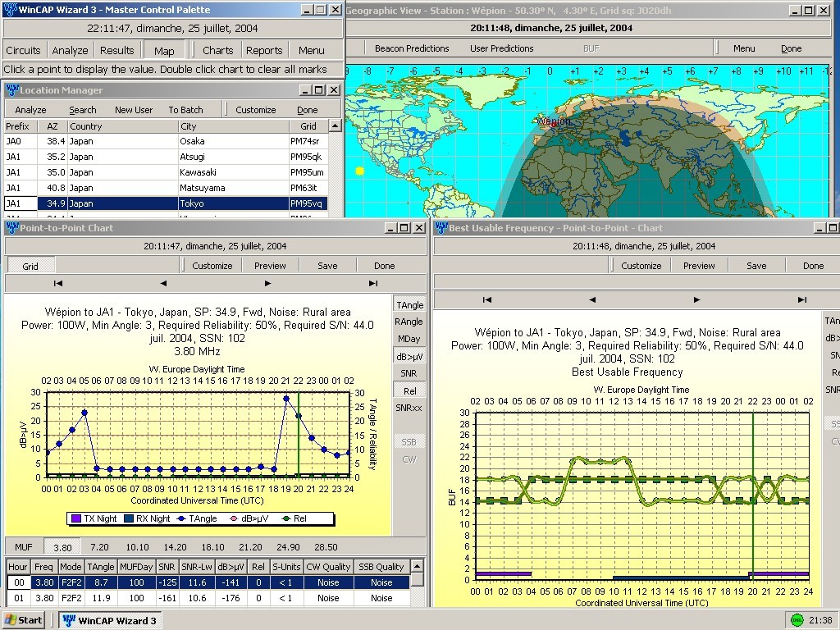Screen dimensions: 840x630
Task: Click User Predictions in Geographic View
Action: pyautogui.click(x=502, y=48)
